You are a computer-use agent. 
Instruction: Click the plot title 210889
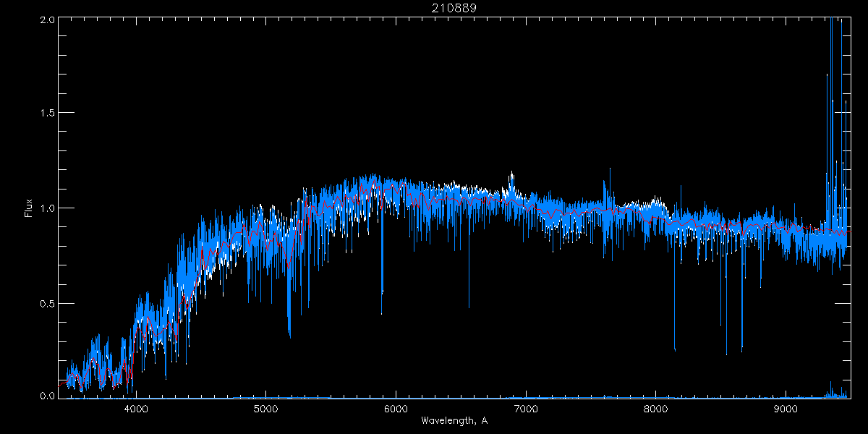454,7
